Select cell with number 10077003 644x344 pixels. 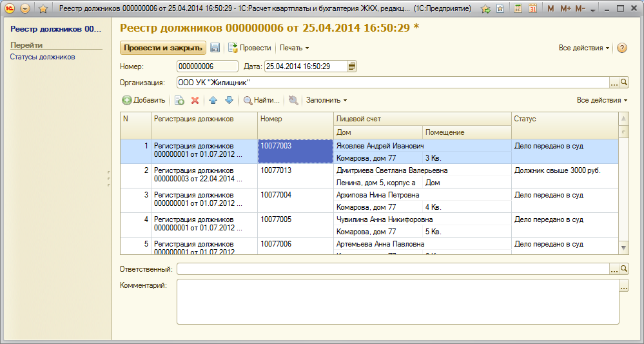[295, 151]
